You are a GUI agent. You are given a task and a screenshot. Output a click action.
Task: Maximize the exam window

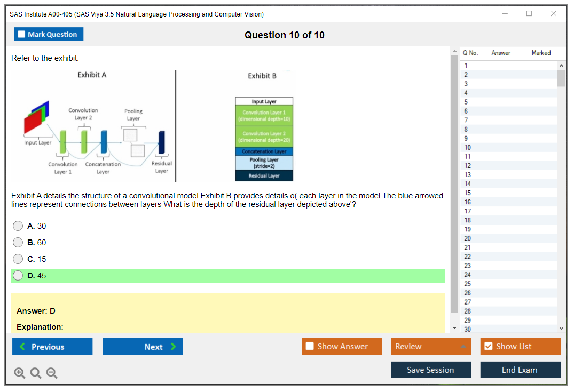point(529,14)
